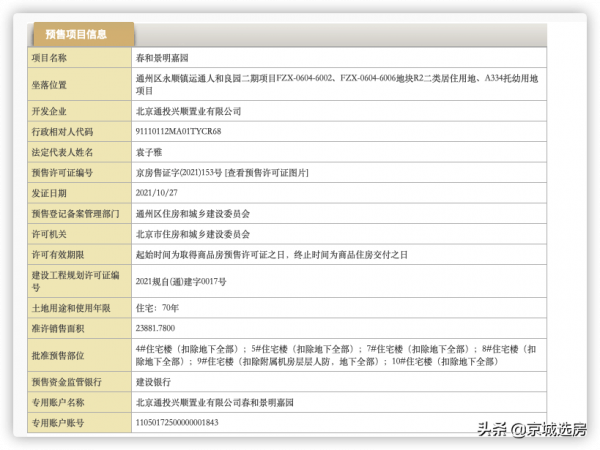600x450 pixels.
Task: Select approved sales area 23881.7800
Action: pos(155,328)
